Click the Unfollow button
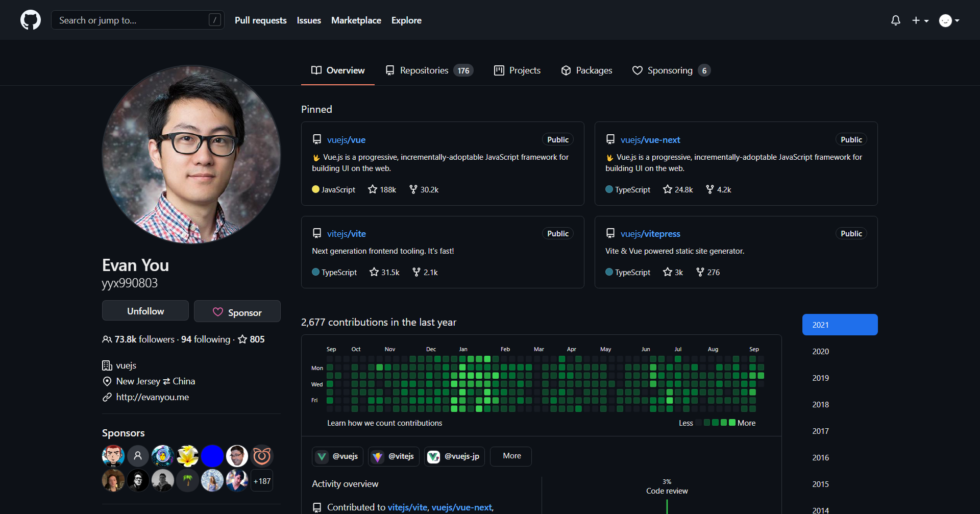980x514 pixels. 145,311
